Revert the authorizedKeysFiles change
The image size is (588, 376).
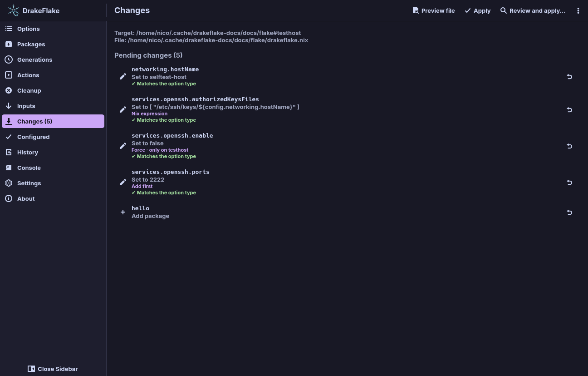coord(569,109)
